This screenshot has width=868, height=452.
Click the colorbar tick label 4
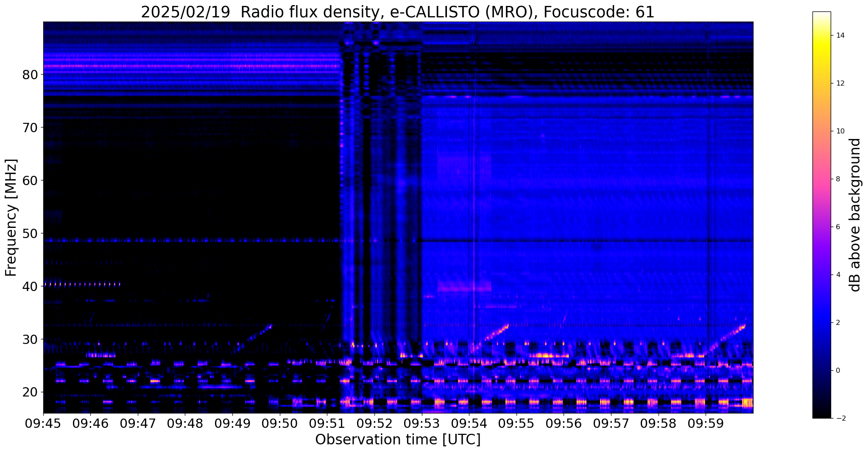[838, 275]
